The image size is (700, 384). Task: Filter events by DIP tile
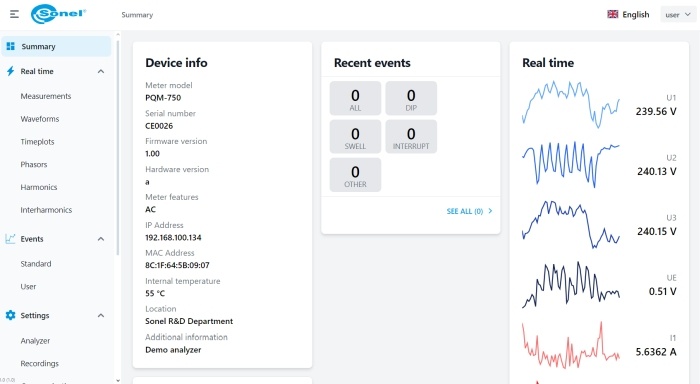(411, 98)
